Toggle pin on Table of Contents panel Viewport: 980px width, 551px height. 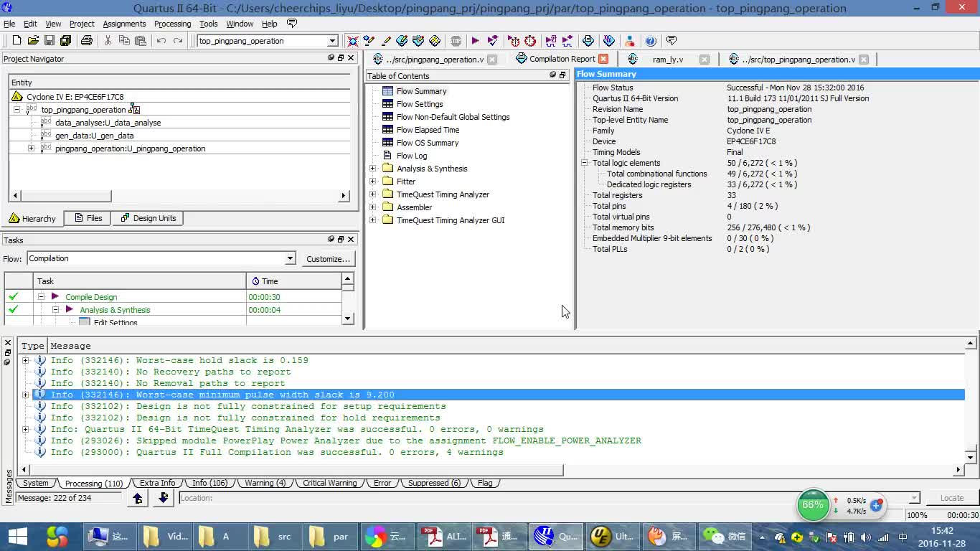[553, 75]
